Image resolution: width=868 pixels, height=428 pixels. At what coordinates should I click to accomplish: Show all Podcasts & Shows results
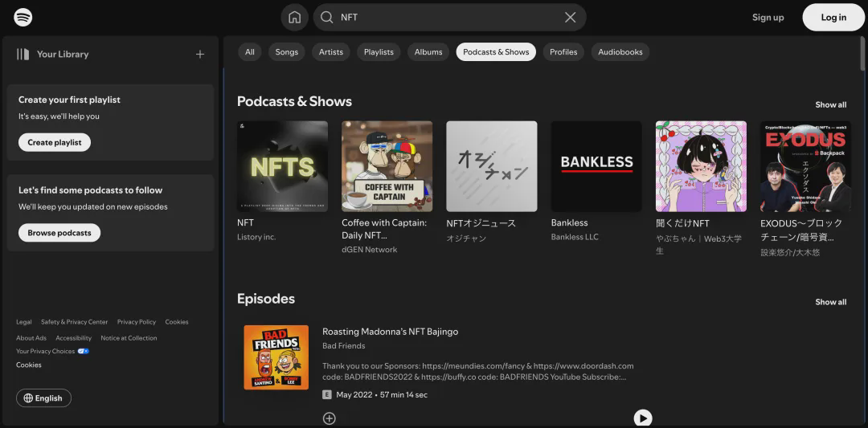(x=830, y=105)
